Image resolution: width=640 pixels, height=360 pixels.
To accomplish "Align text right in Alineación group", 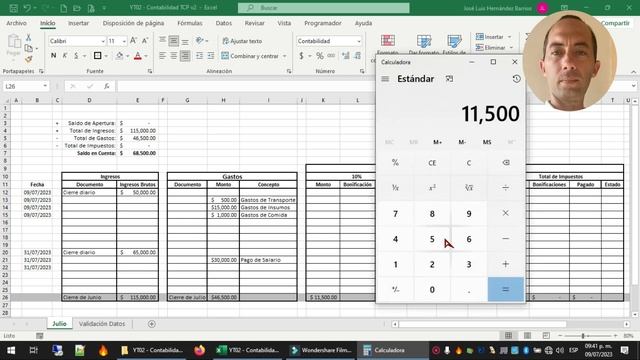I will pos(185,56).
